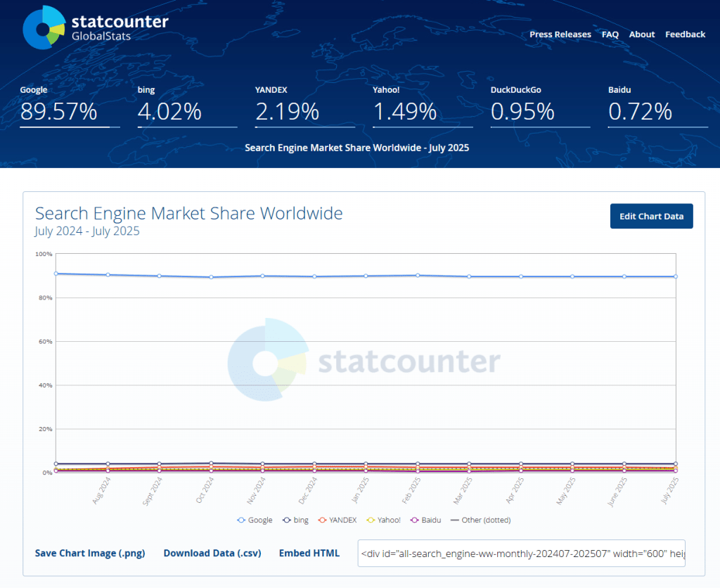
Task: Toggle the Yahoo! series in chart legend
Action: coord(384,520)
